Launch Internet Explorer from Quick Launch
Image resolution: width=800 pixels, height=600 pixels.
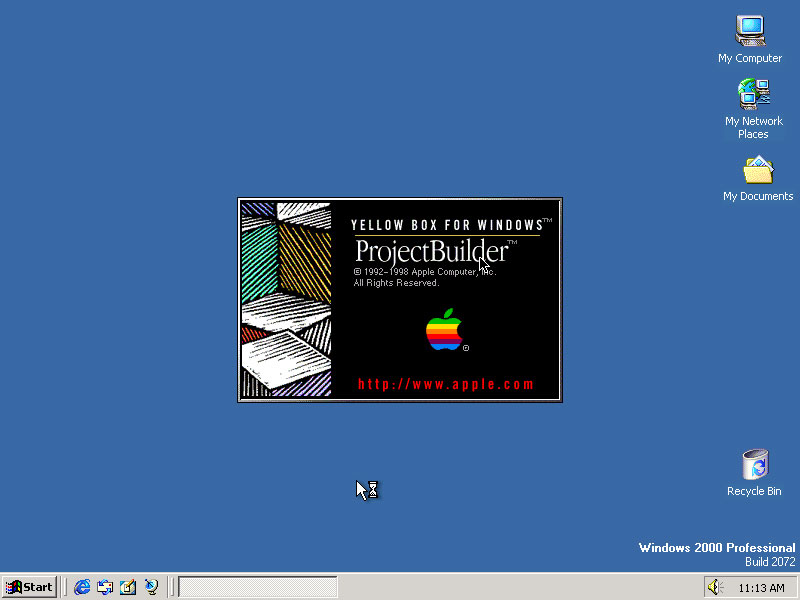point(82,587)
